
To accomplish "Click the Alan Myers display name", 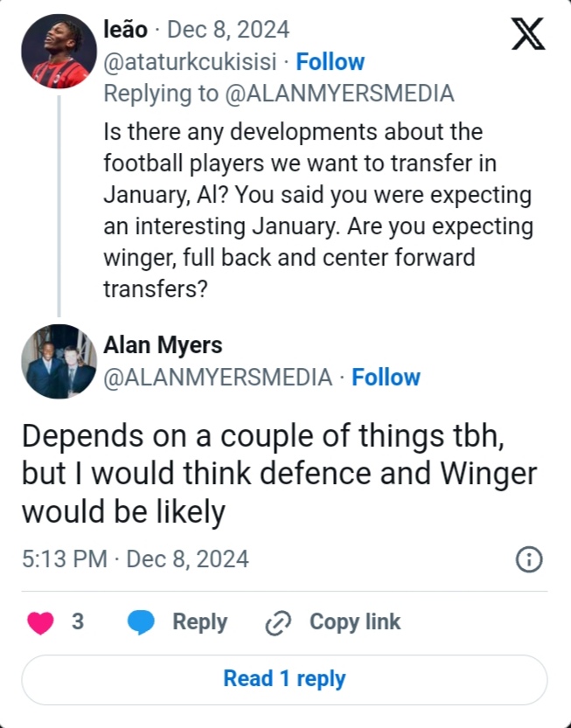I will (x=163, y=345).
